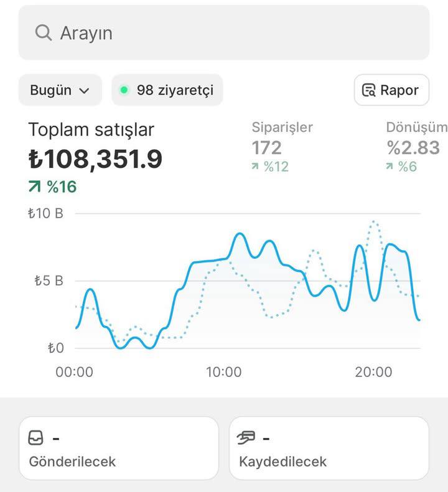The image size is (448, 492).
Task: Click the green up arrow beside %16
Action: pos(35,187)
